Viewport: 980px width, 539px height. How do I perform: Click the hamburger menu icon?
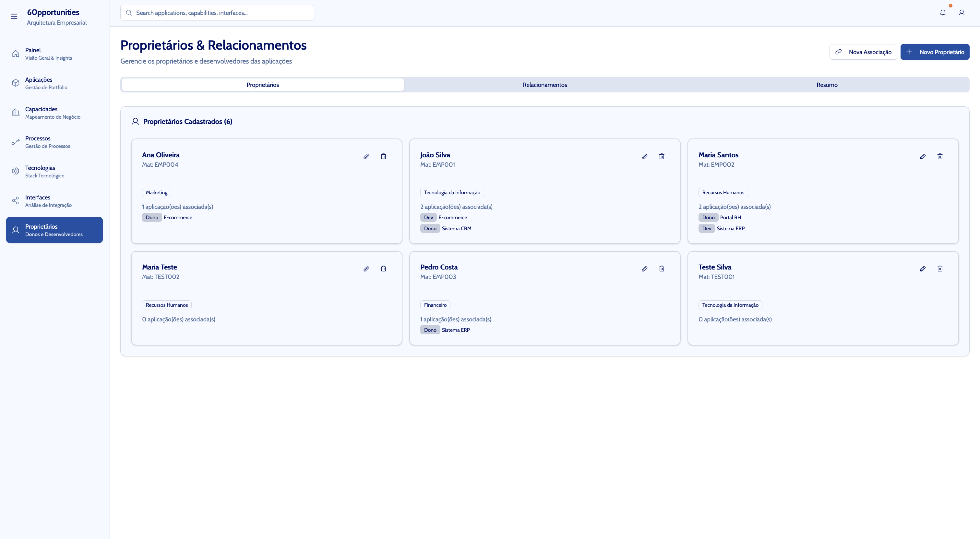tap(14, 16)
